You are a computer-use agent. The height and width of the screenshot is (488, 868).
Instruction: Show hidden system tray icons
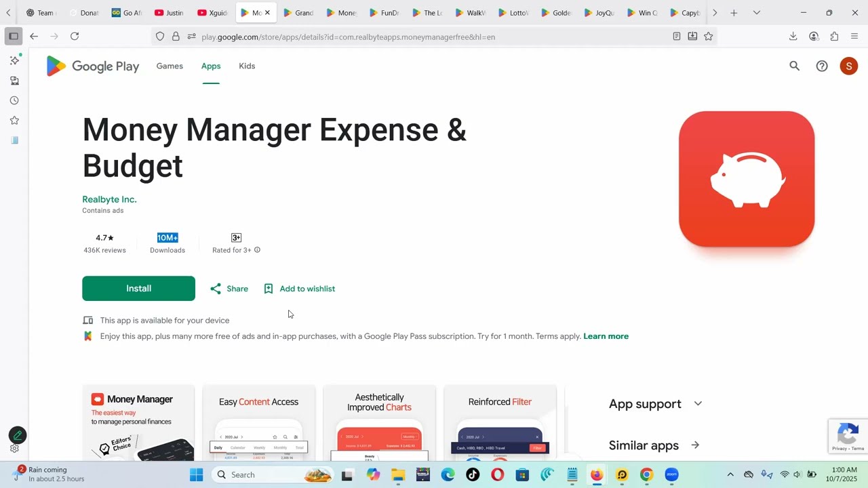point(730,474)
